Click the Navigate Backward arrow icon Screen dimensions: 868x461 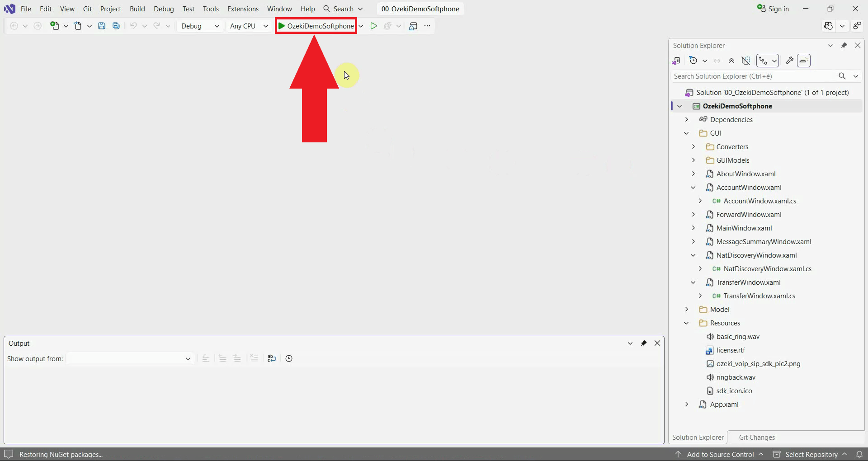pos(14,26)
